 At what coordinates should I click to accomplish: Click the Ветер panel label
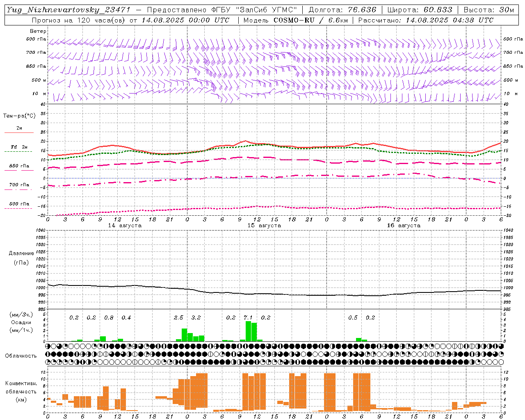click(38, 31)
